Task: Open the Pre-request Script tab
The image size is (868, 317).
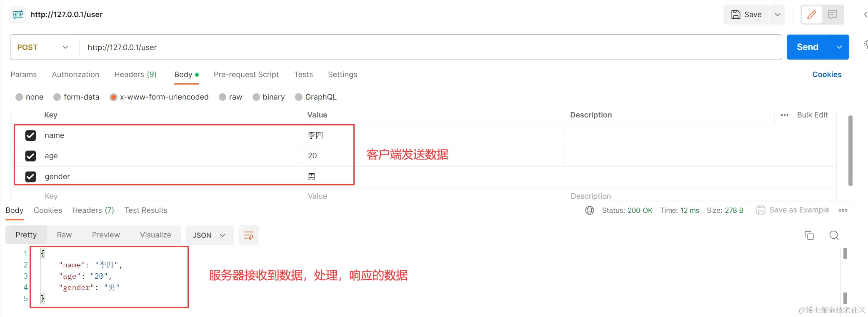Action: click(246, 75)
